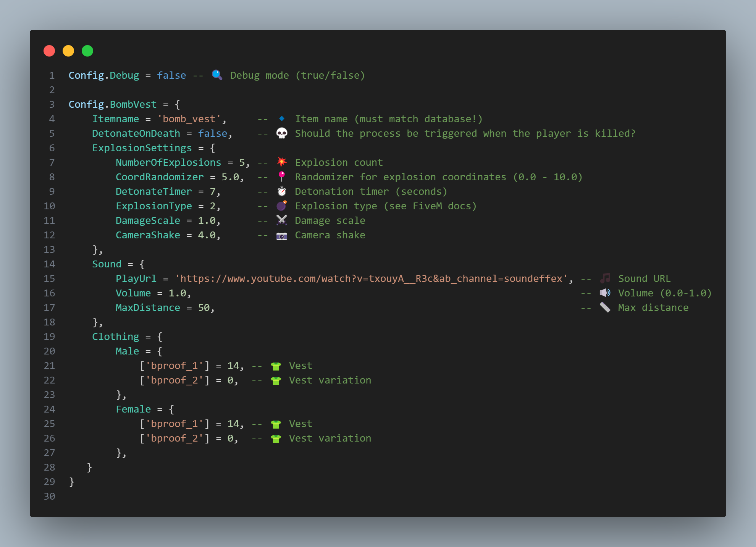Click the magnifying glass emoji on line 1
The width and height of the screenshot is (756, 547).
point(217,75)
